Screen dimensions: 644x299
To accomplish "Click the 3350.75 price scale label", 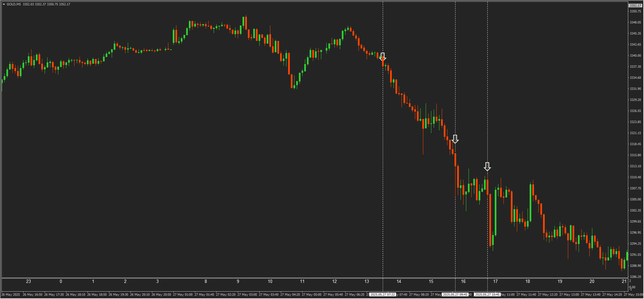I will [635, 11].
